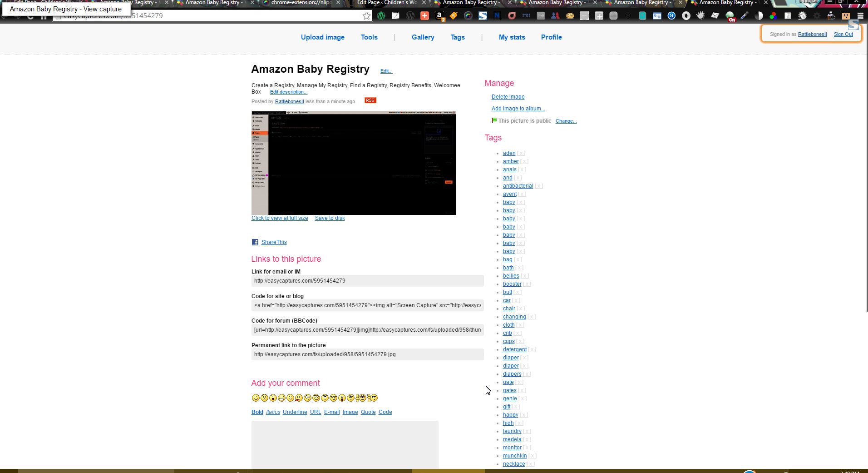Go to the Gallery page
The image size is (868, 473).
point(423,37)
